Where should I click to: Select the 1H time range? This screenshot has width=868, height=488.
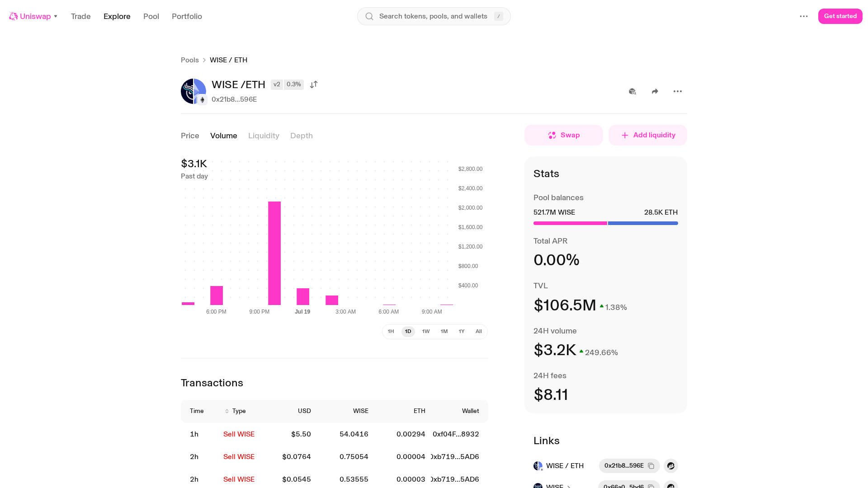click(x=391, y=332)
